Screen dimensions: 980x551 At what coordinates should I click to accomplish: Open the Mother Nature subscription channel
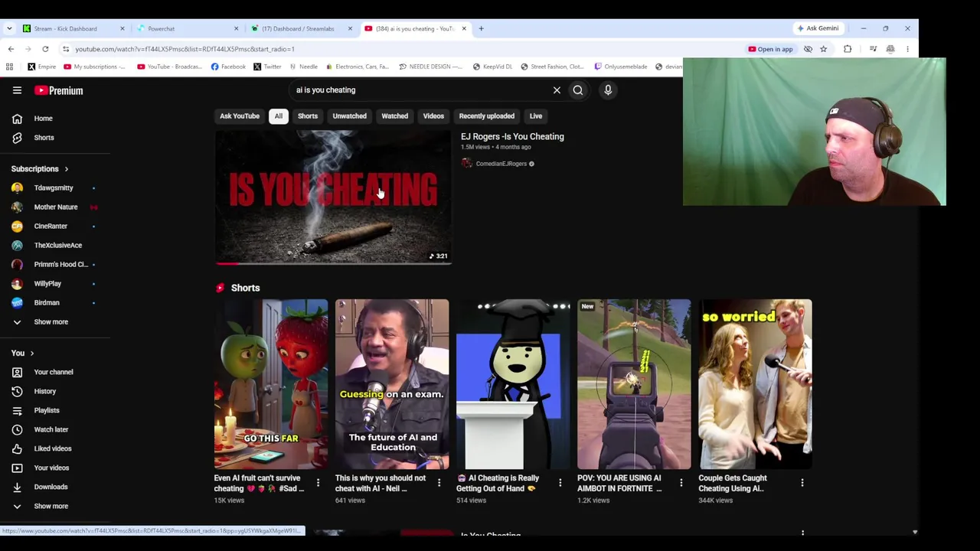55,207
